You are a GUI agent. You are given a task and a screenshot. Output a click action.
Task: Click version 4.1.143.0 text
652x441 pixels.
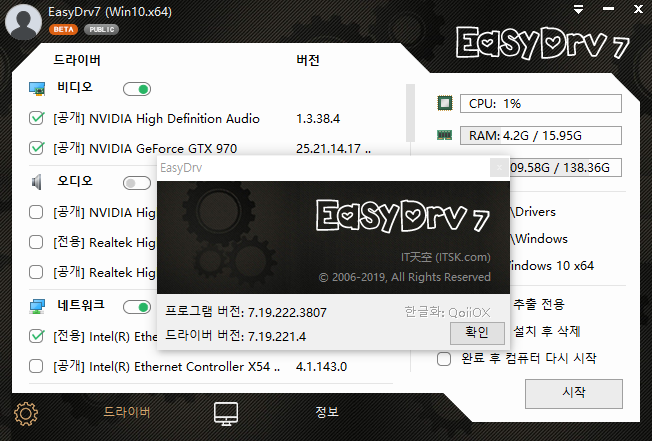(x=321, y=367)
